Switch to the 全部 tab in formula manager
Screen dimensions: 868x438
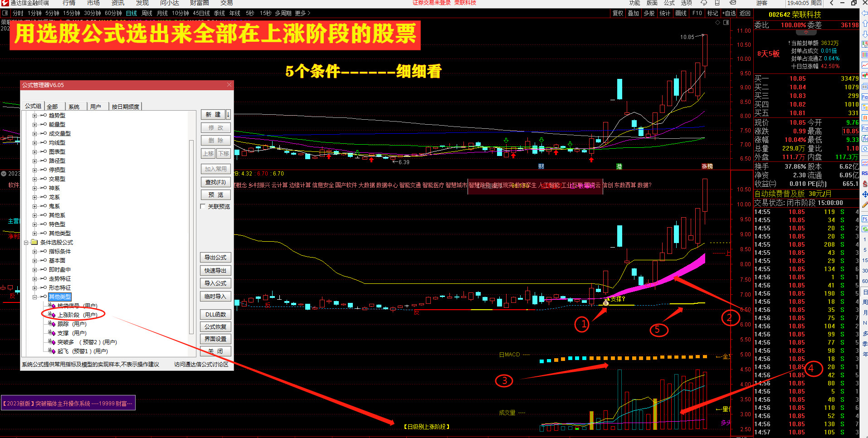pyautogui.click(x=53, y=107)
